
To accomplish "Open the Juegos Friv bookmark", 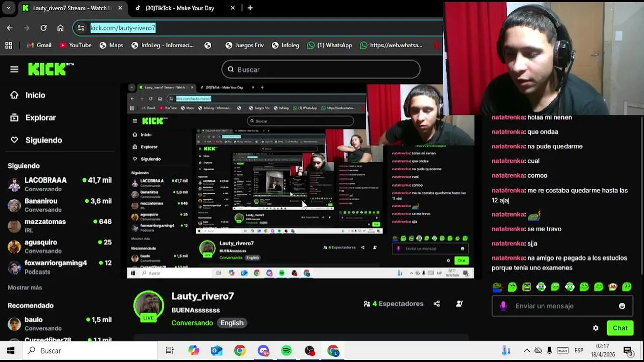I will click(x=245, y=45).
